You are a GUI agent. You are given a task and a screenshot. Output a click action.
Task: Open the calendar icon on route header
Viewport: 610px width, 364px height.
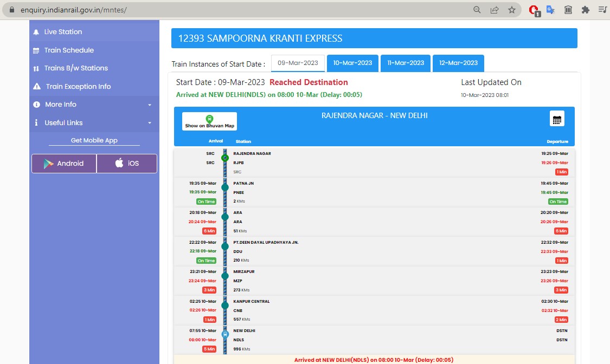pyautogui.click(x=557, y=119)
